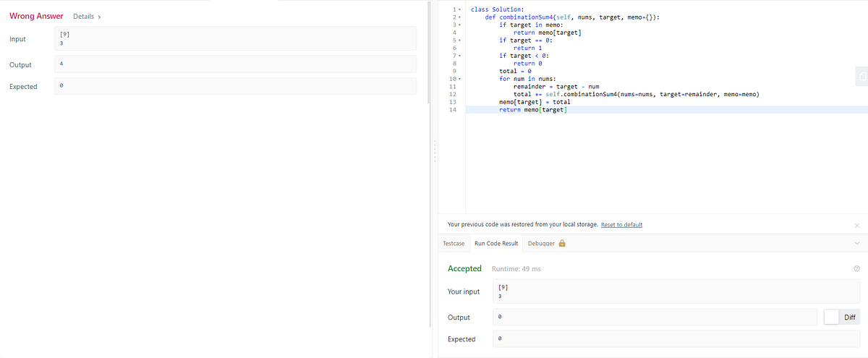Click the recursive self.combinationSum4 call on line 12
868x358 pixels.
652,94
